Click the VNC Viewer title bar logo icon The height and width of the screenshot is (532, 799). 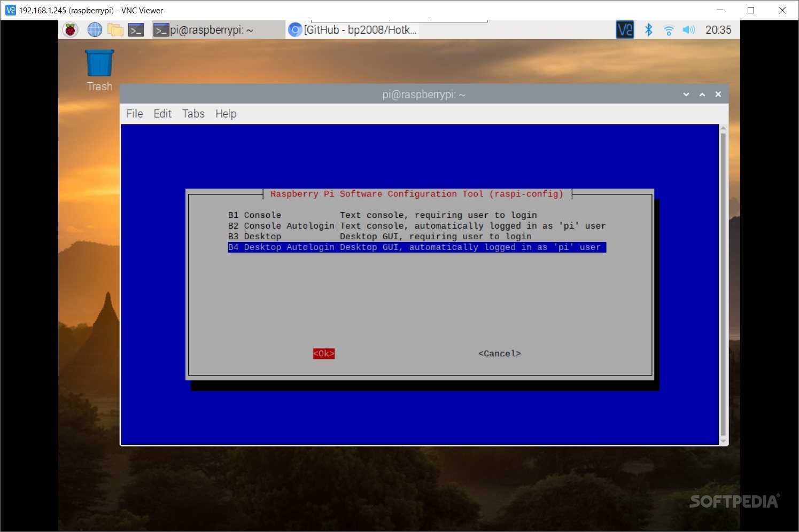pyautogui.click(x=10, y=10)
